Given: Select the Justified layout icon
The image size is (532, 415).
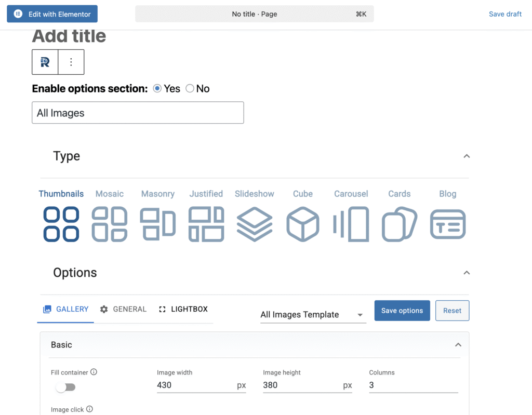Looking at the screenshot, I should (206, 224).
